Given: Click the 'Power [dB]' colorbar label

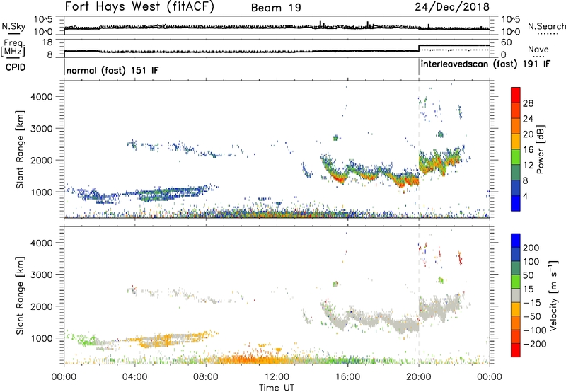Looking at the screenshot, I should coord(540,149).
